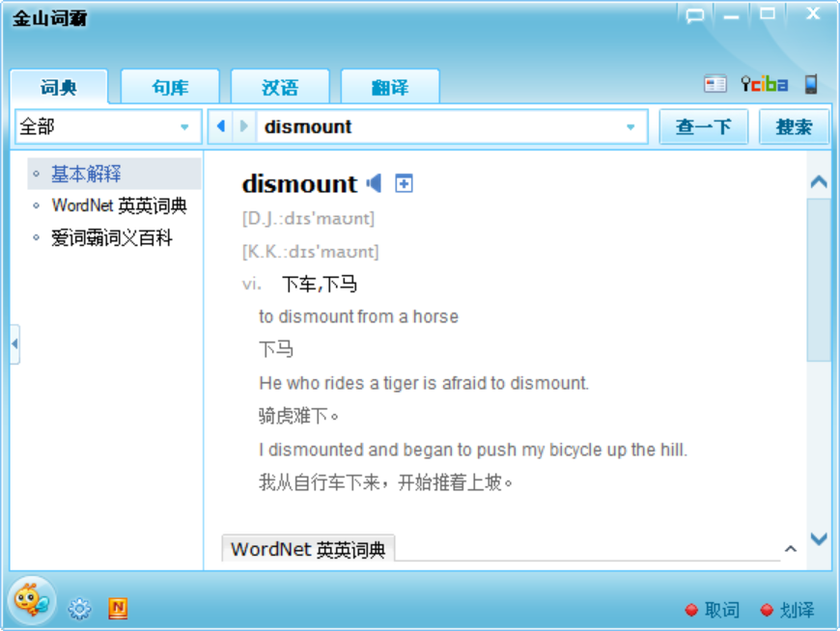Select 基本解释 in the sidebar
840x631 pixels.
[114, 174]
